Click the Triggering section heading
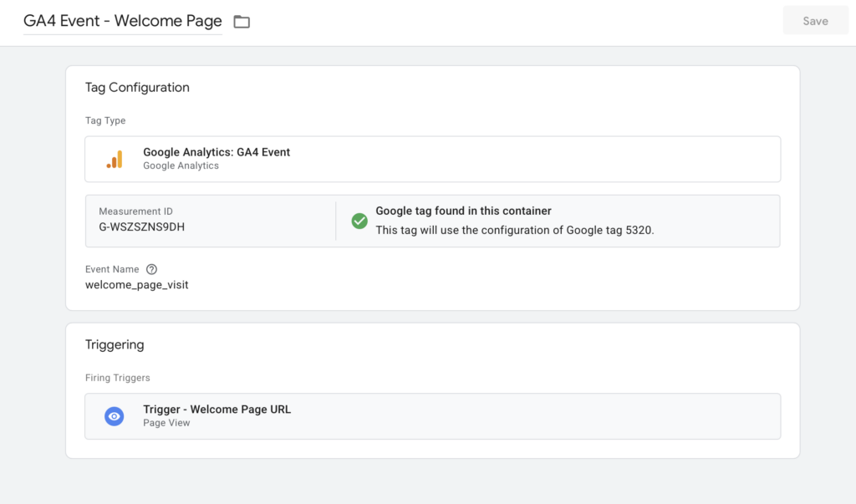856x504 pixels. pos(115,344)
